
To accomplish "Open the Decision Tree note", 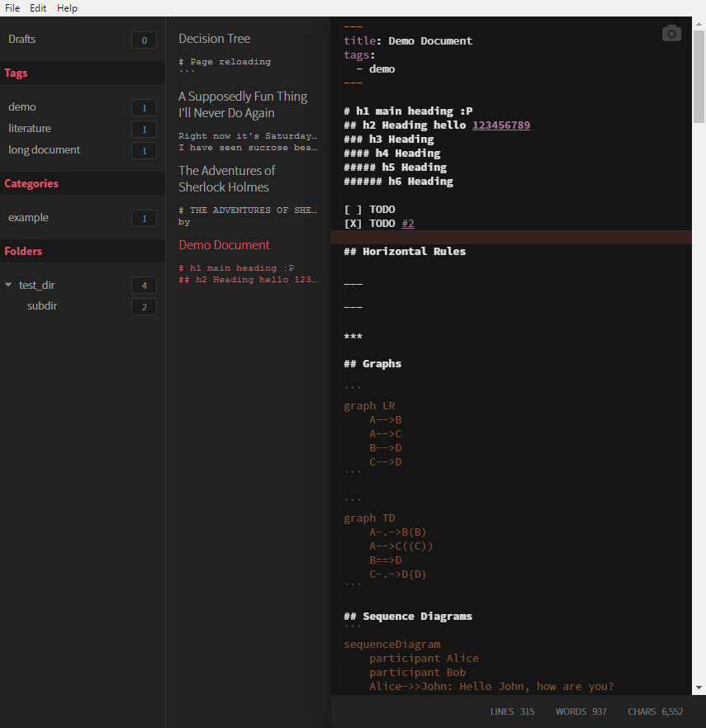I will click(x=215, y=39).
